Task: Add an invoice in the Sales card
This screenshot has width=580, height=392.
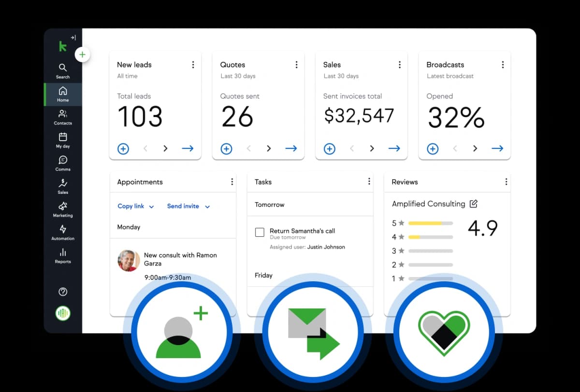Action: [330, 149]
